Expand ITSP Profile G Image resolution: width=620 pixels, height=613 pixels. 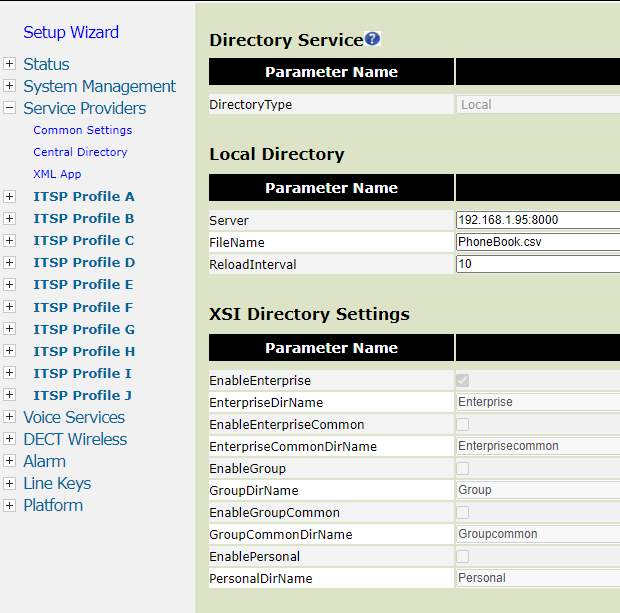click(9, 329)
